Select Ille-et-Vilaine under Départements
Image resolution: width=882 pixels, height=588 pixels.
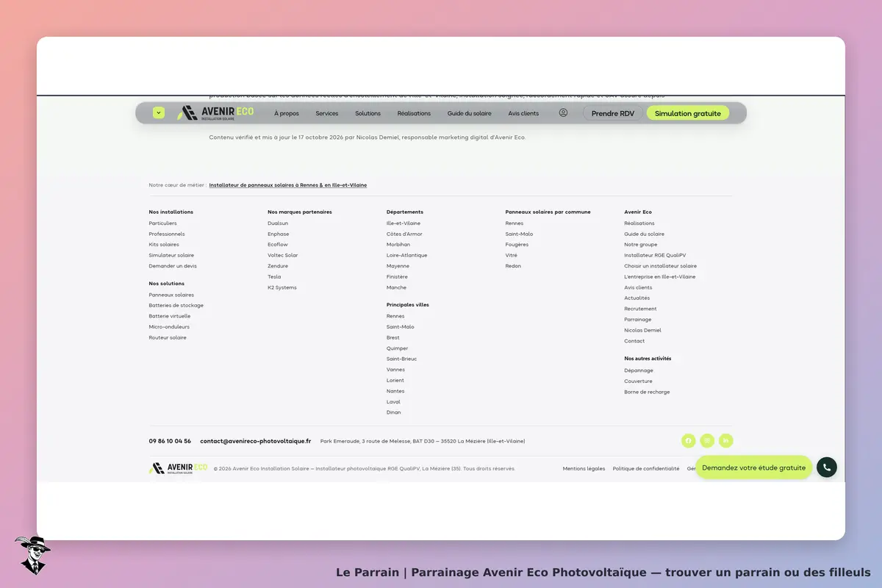[x=404, y=223]
